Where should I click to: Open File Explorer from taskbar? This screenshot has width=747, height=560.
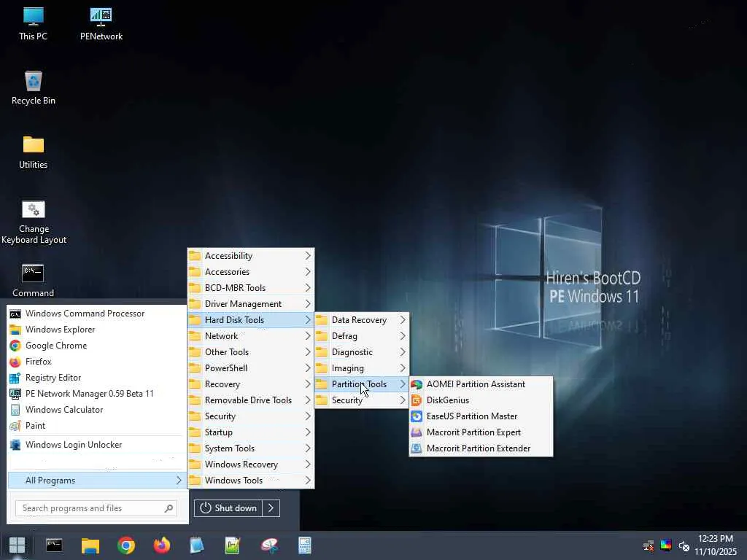click(x=90, y=545)
